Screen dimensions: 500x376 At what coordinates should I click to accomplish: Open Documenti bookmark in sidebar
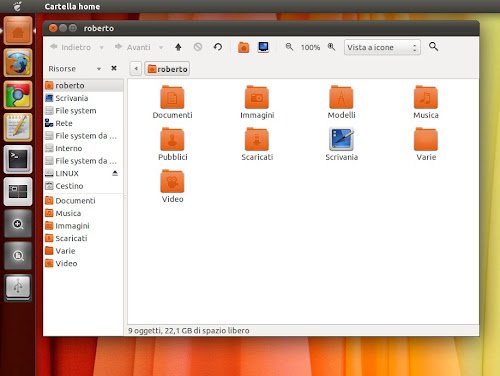[x=83, y=201]
